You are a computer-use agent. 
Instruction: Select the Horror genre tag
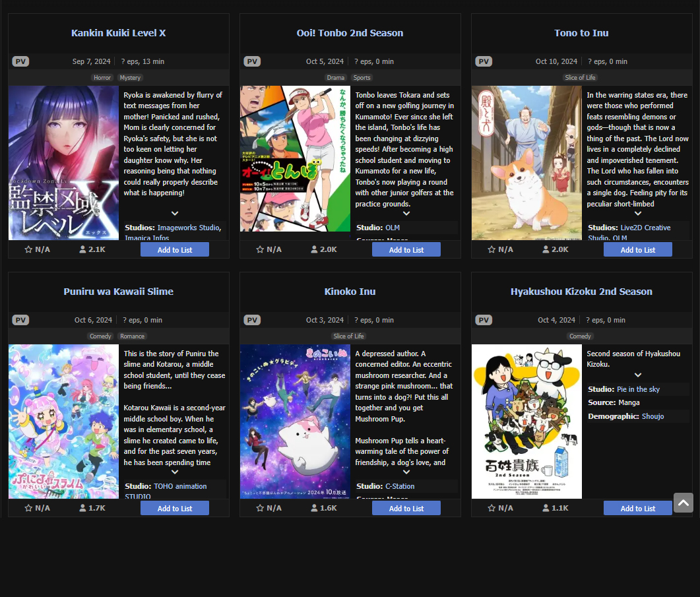pyautogui.click(x=102, y=78)
